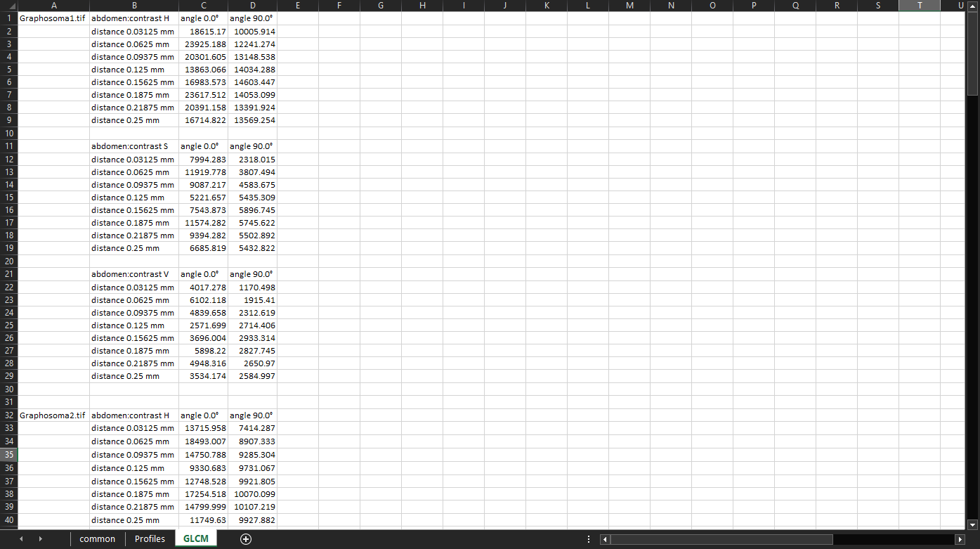Select abdomen:contrast V cell
The image size is (980, 549).
coord(134,274)
